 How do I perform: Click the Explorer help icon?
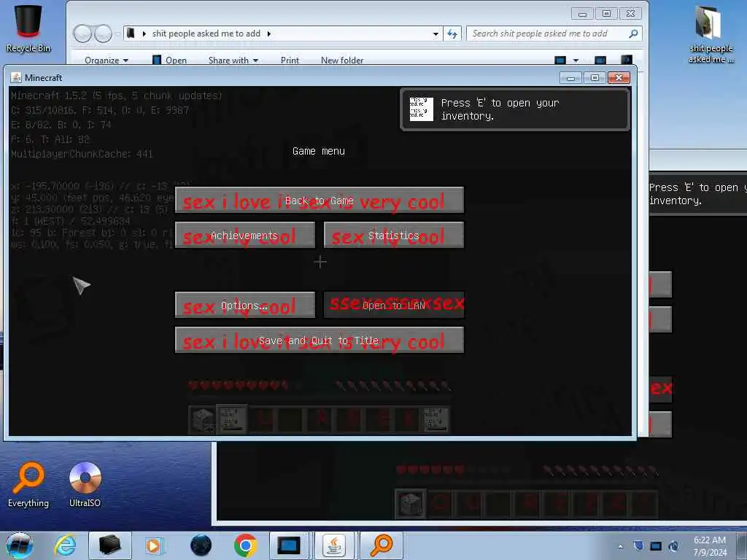click(627, 60)
